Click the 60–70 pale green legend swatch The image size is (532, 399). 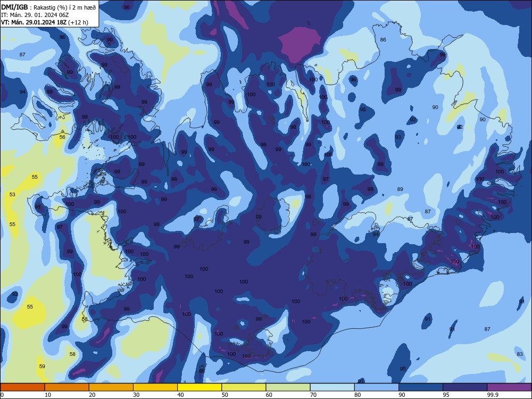288,387
